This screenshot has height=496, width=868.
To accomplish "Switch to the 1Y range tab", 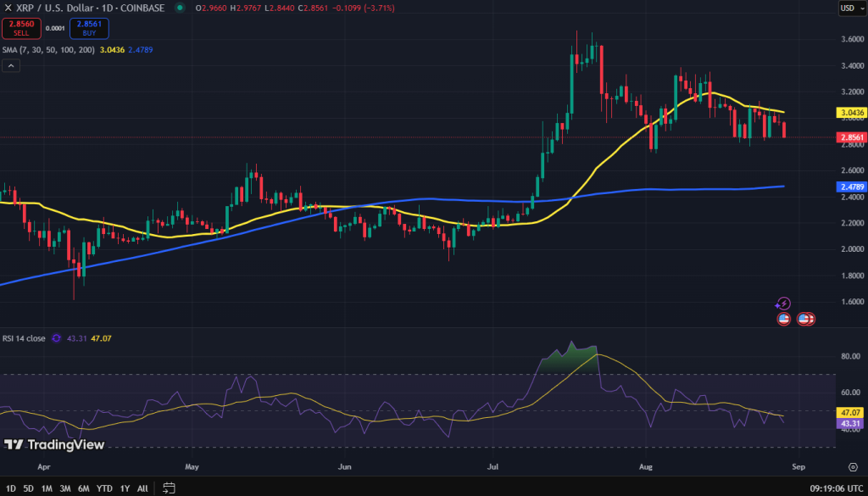I will [124, 488].
